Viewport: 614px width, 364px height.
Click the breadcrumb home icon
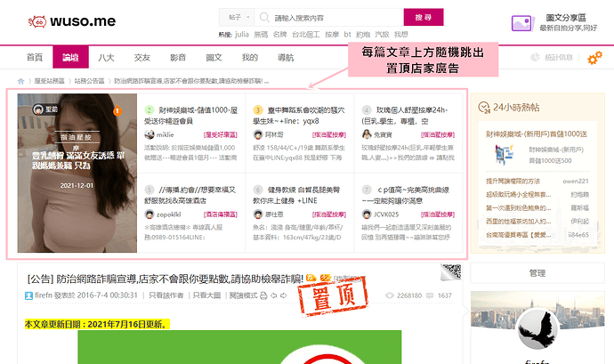[x=20, y=81]
